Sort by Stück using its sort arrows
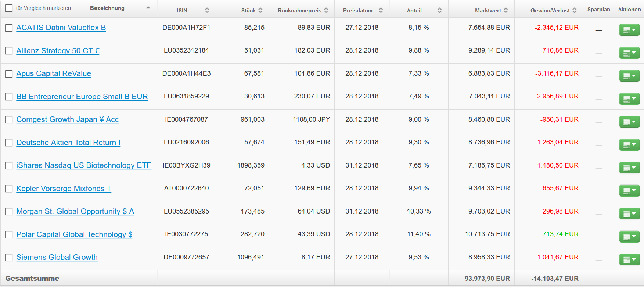The height and width of the screenshot is (287, 644). click(260, 11)
